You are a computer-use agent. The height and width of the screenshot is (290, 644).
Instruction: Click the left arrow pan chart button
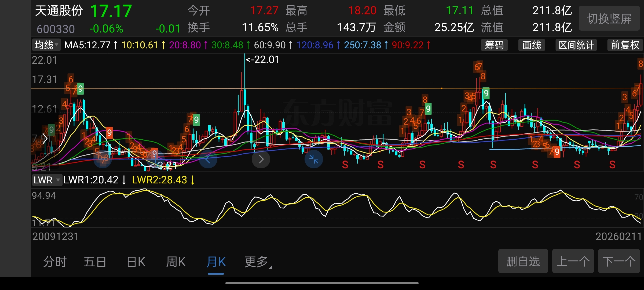[x=208, y=160]
